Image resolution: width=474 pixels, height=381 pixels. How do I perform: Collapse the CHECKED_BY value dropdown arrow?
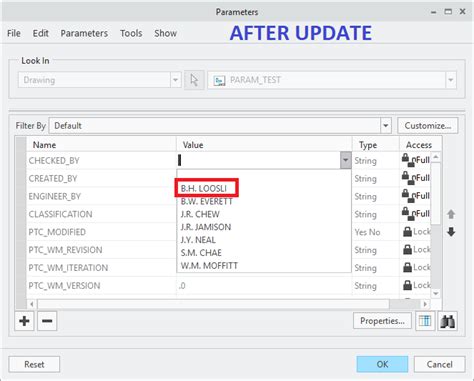[x=346, y=160]
